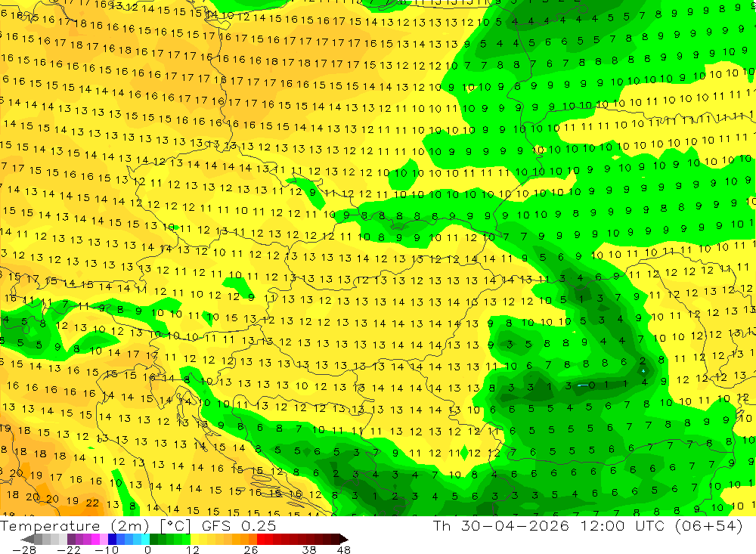Click the "-10" legend scale label
The width and height of the screenshot is (756, 554).
107,550
